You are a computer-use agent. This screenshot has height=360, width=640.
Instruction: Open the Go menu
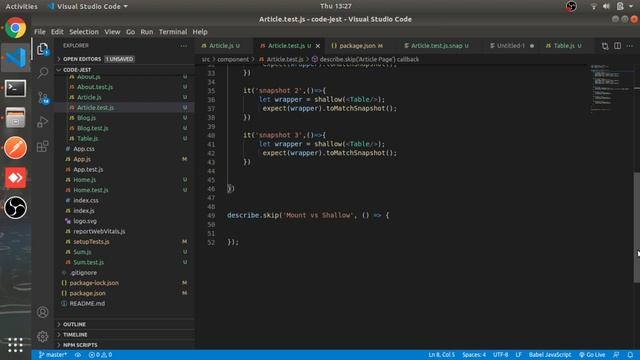(130, 32)
